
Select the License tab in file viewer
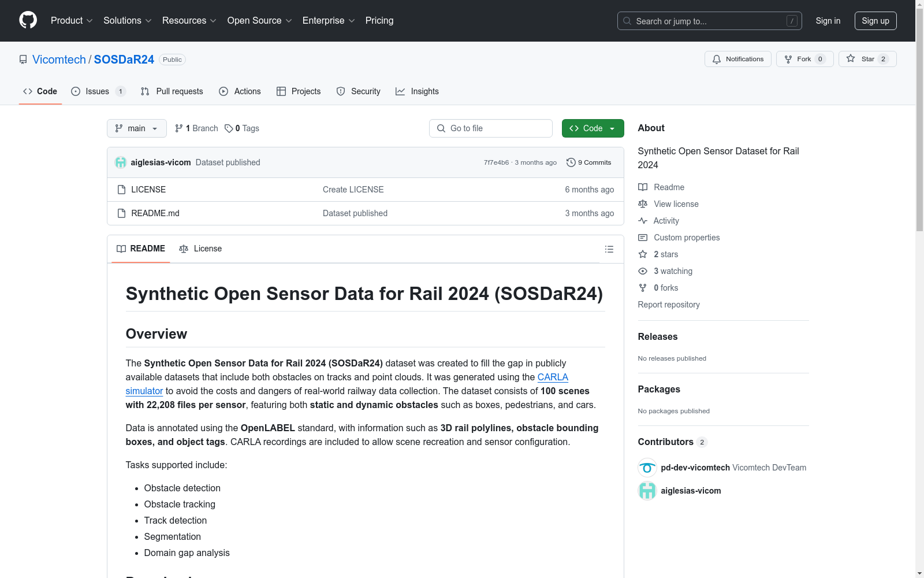tap(200, 249)
